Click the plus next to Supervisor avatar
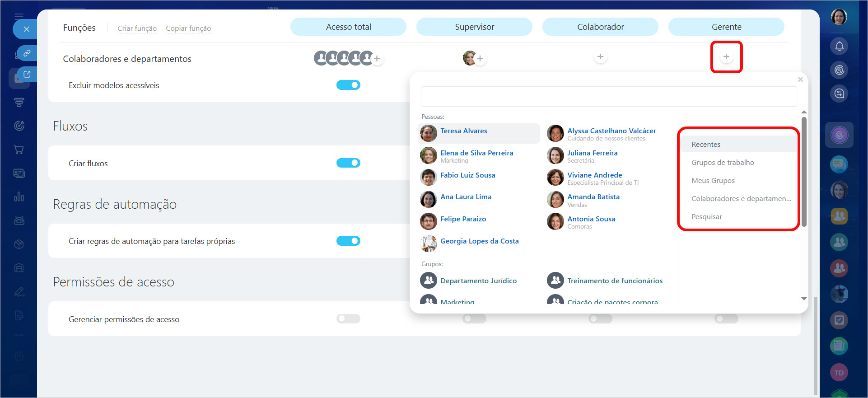 click(x=480, y=59)
